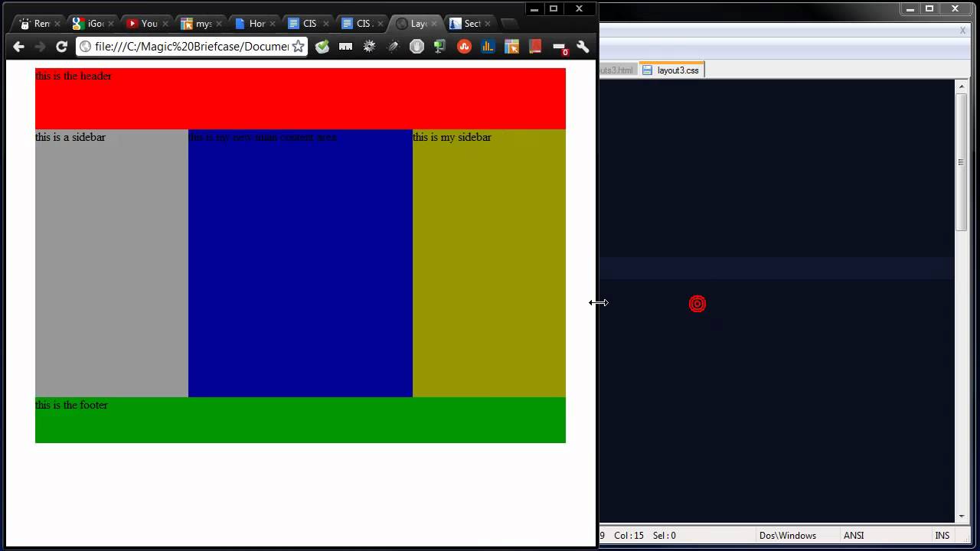Image resolution: width=980 pixels, height=551 pixels.
Task: Close the mys browser tab
Action: 218,24
